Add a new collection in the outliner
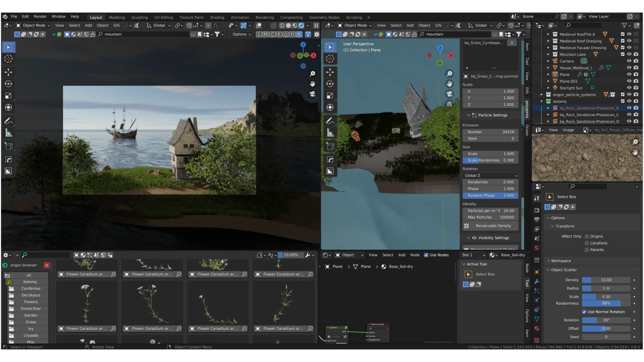The width and height of the screenshot is (644, 362). tap(636, 25)
